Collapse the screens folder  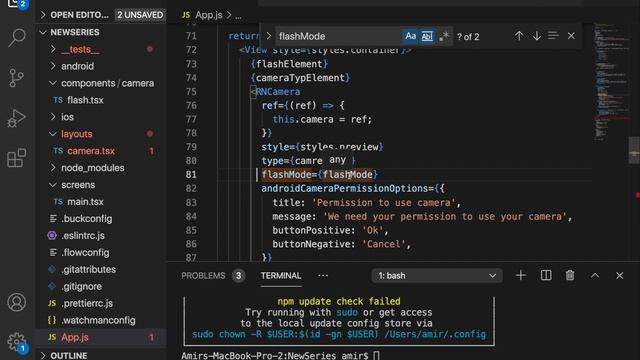[x=102, y=185]
